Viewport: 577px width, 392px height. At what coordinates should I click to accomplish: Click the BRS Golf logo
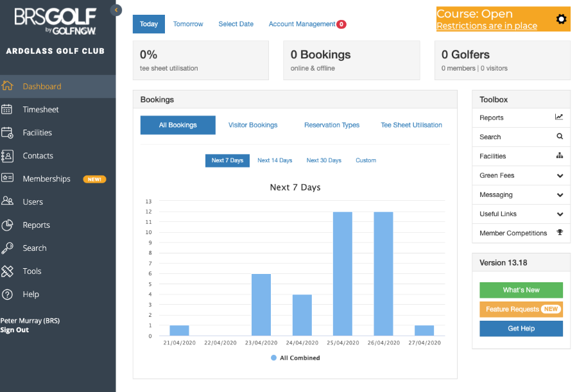click(x=55, y=21)
